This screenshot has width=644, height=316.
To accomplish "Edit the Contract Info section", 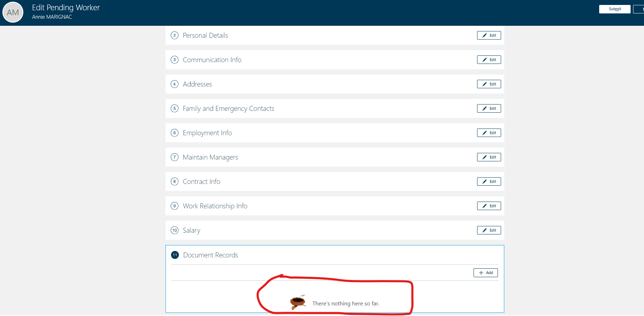I will pos(489,181).
